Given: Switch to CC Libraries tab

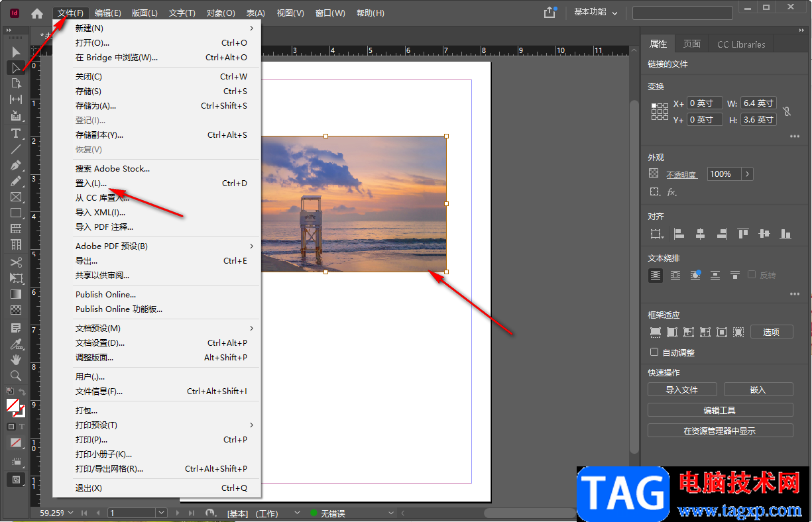Looking at the screenshot, I should (x=741, y=44).
